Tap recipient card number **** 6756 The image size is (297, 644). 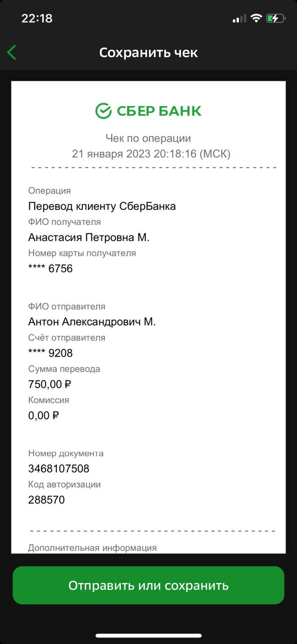(x=50, y=269)
